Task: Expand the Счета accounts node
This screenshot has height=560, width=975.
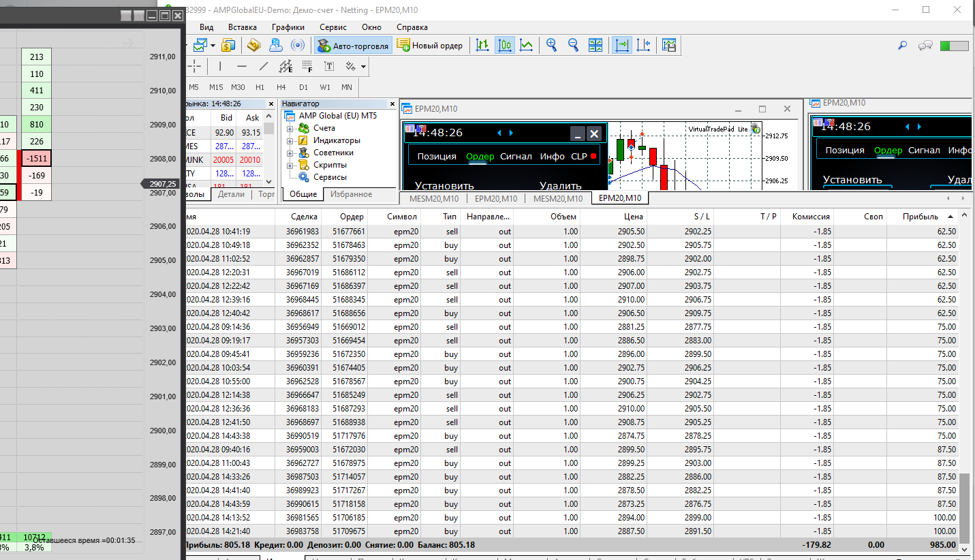Action: (290, 128)
